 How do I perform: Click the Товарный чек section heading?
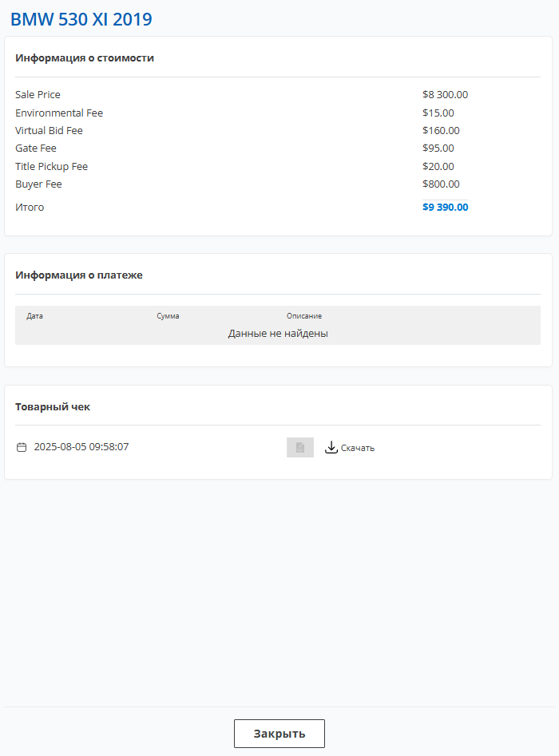point(53,407)
